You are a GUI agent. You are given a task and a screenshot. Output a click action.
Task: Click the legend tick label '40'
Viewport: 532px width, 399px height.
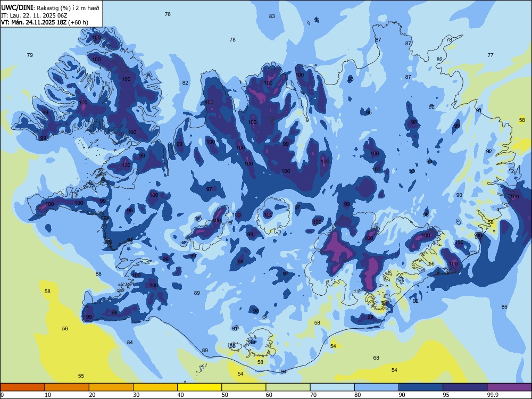coord(180,395)
